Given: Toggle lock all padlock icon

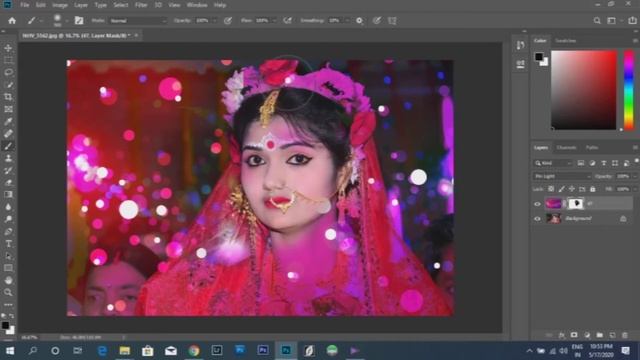Looking at the screenshot, I should tap(593, 189).
